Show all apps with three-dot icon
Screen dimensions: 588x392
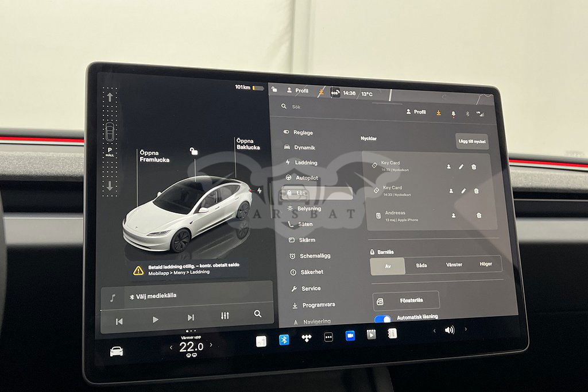point(328,337)
